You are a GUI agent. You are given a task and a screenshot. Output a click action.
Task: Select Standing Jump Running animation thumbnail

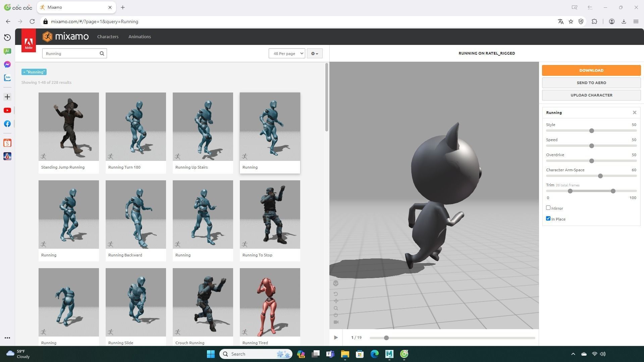point(69,127)
